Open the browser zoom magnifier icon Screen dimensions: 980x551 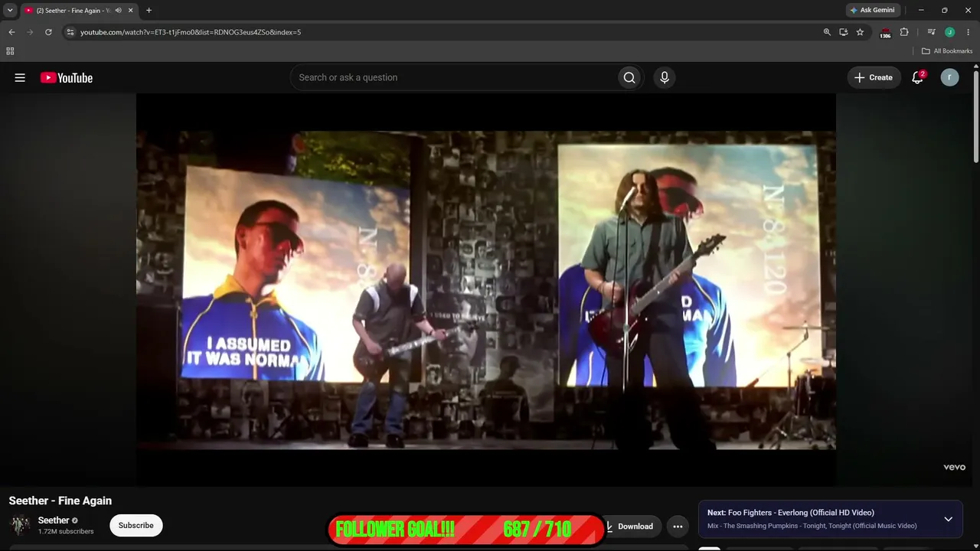[827, 32]
